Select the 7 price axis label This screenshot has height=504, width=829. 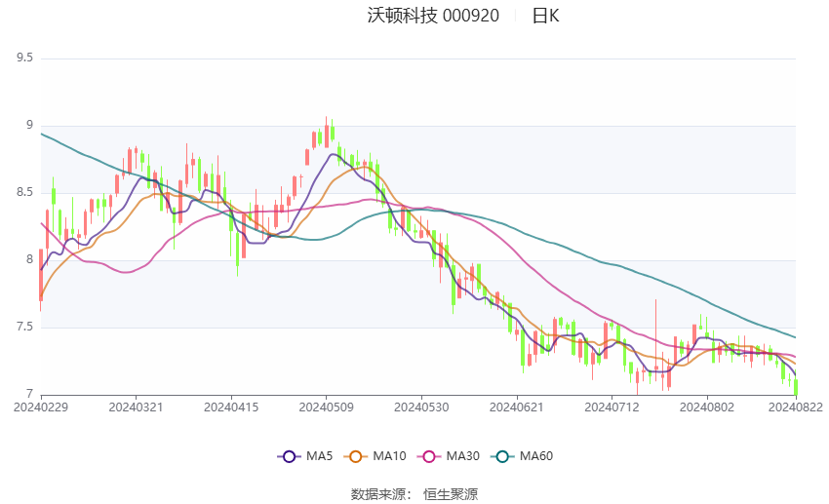29,394
